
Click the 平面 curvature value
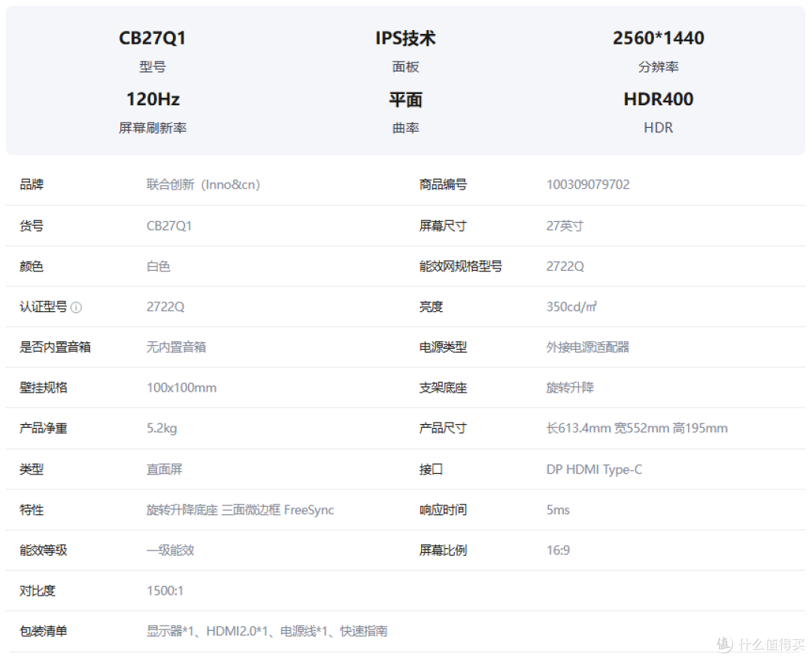point(405,99)
